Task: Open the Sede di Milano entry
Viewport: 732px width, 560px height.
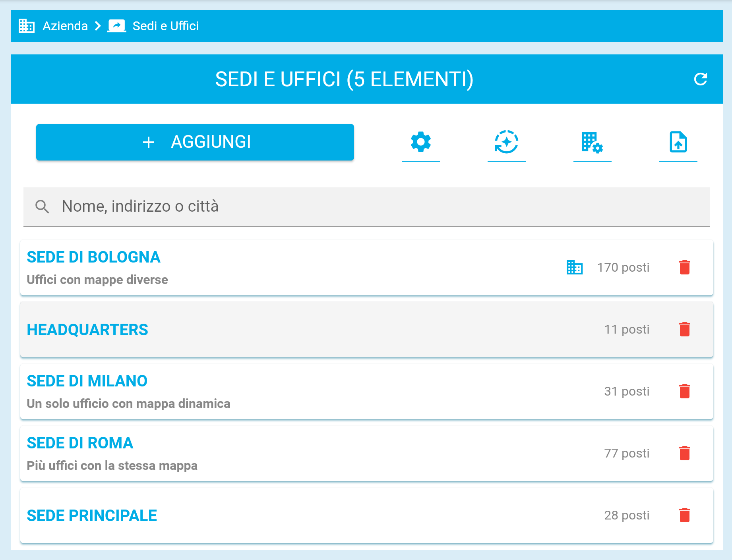Action: click(87, 381)
